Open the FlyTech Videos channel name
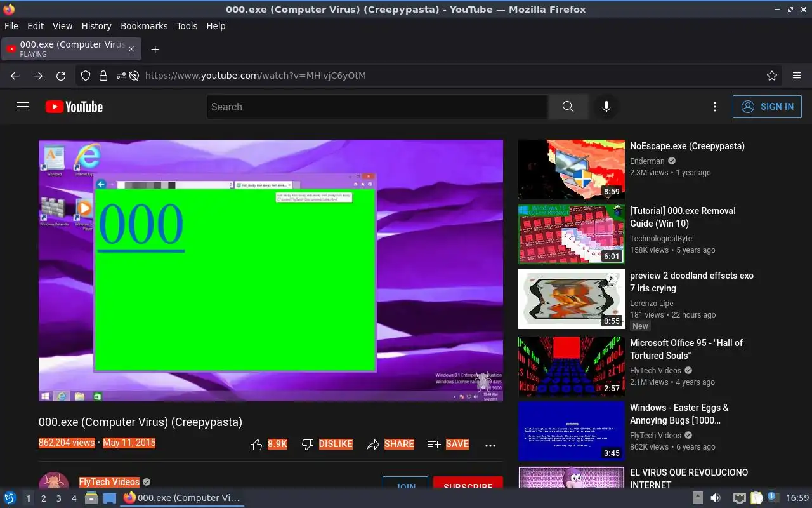 coord(109,482)
